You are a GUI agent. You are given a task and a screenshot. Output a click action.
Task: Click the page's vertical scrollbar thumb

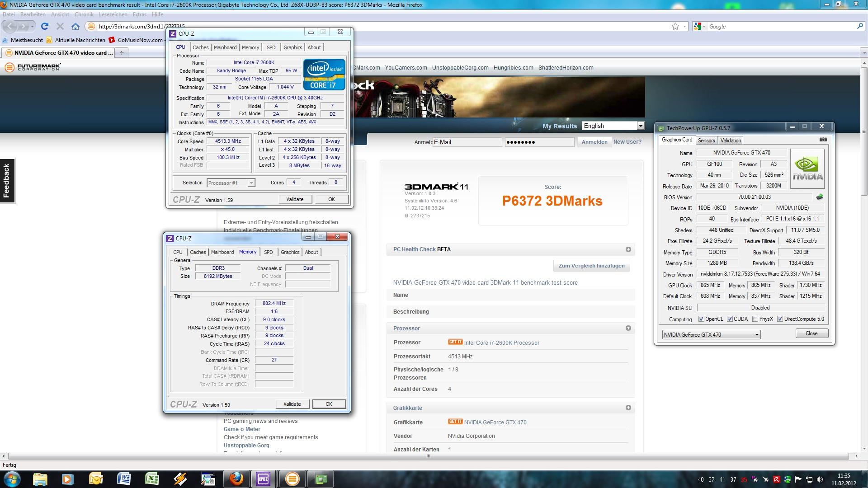tap(864, 131)
